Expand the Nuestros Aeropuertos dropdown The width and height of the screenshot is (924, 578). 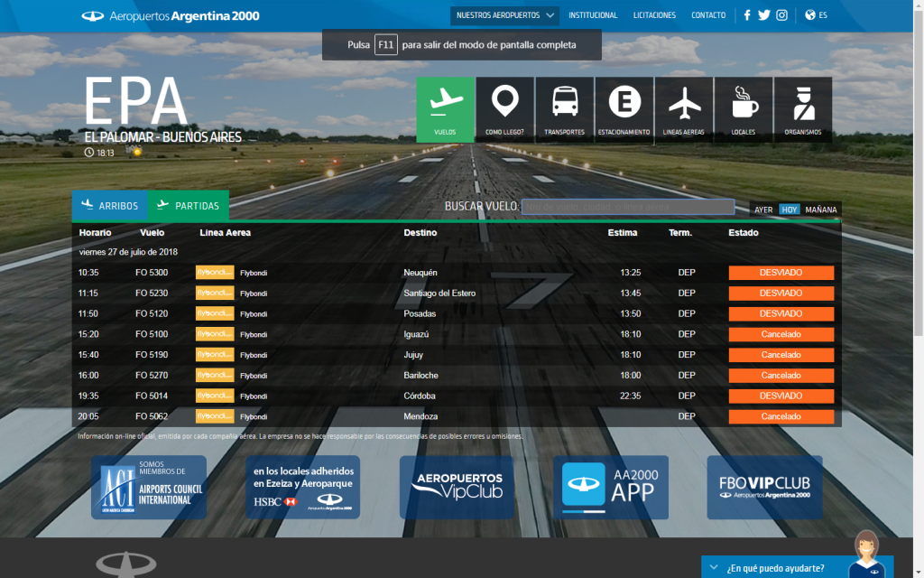pyautogui.click(x=505, y=15)
